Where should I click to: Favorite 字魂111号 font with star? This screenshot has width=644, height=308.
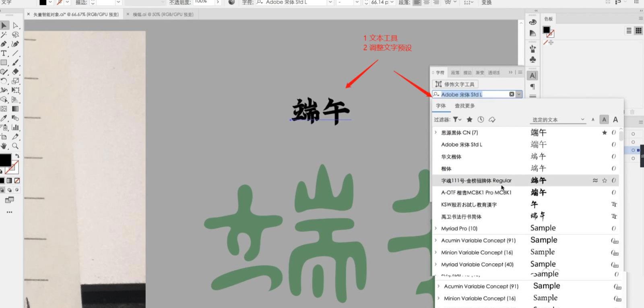[604, 180]
